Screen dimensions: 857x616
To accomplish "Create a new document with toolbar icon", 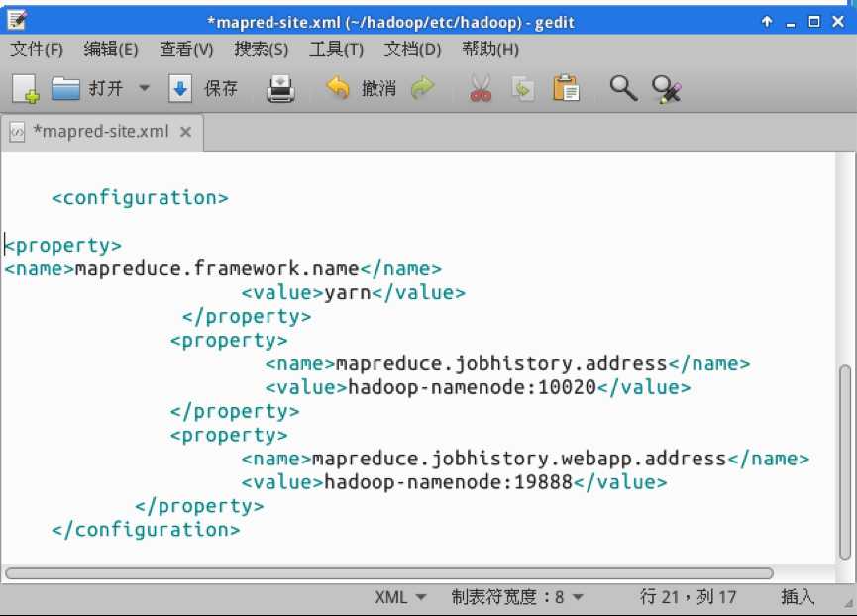I will 26,88.
